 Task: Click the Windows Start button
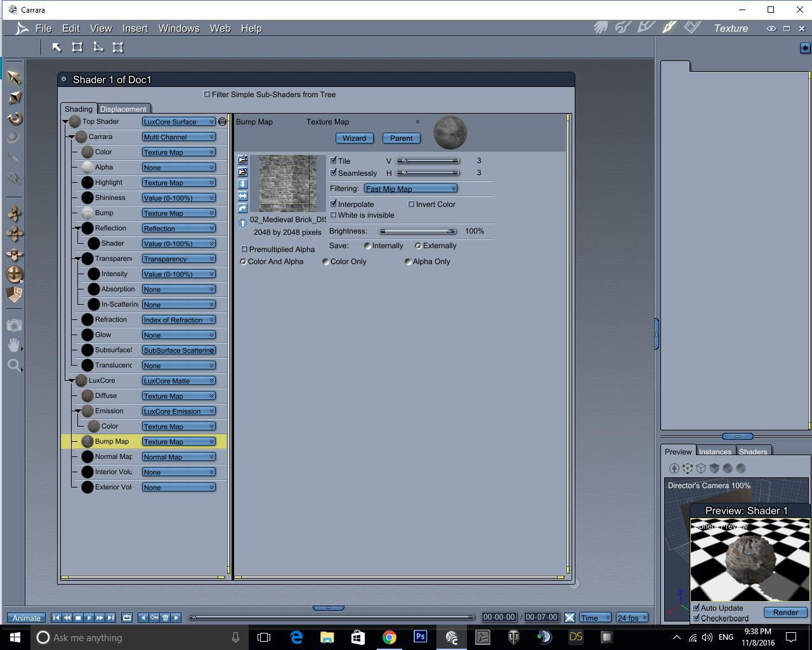pyautogui.click(x=15, y=637)
